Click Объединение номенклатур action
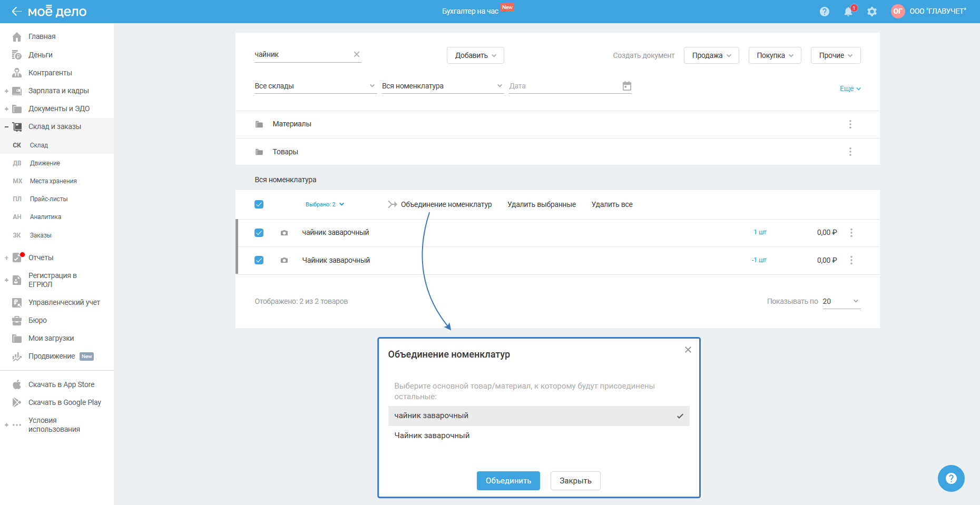Image resolution: width=980 pixels, height=505 pixels. 440,204
